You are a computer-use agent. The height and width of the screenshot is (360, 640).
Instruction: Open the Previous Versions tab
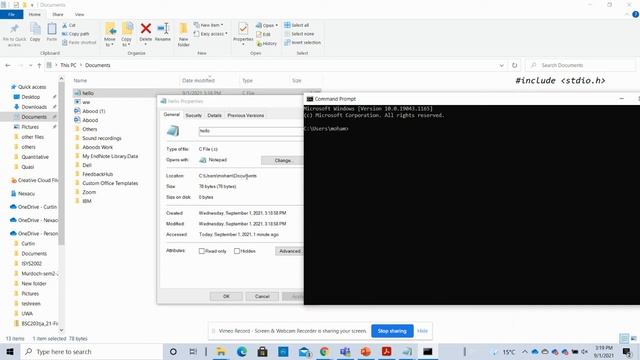[246, 116]
